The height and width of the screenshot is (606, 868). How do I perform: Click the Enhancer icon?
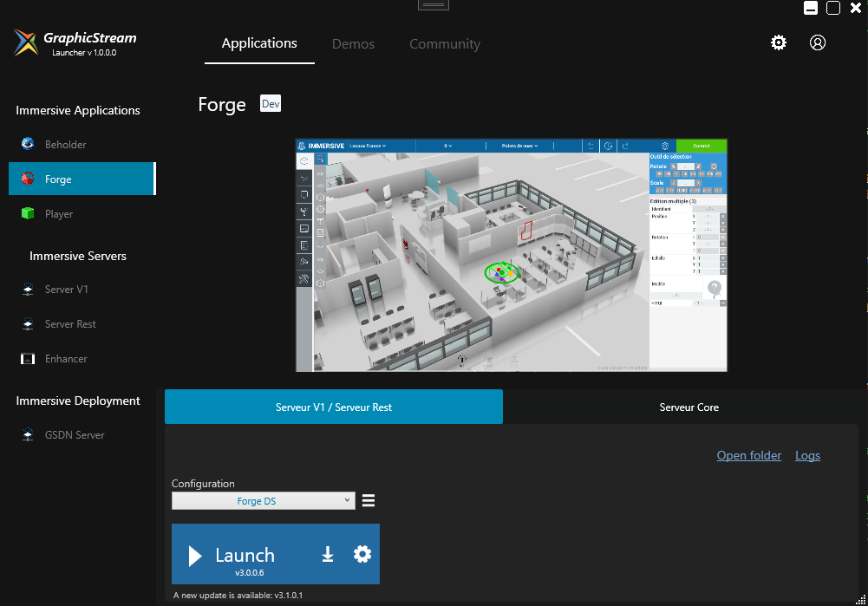point(28,359)
